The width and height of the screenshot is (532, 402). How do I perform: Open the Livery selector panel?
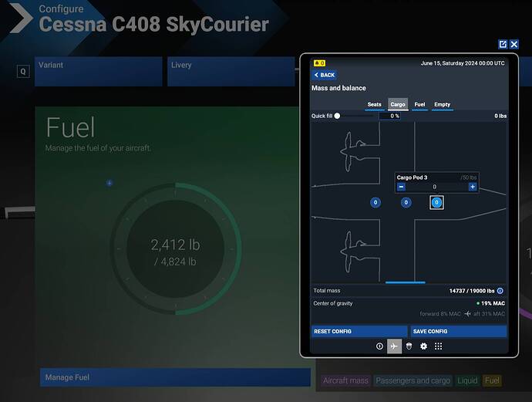[x=231, y=71]
